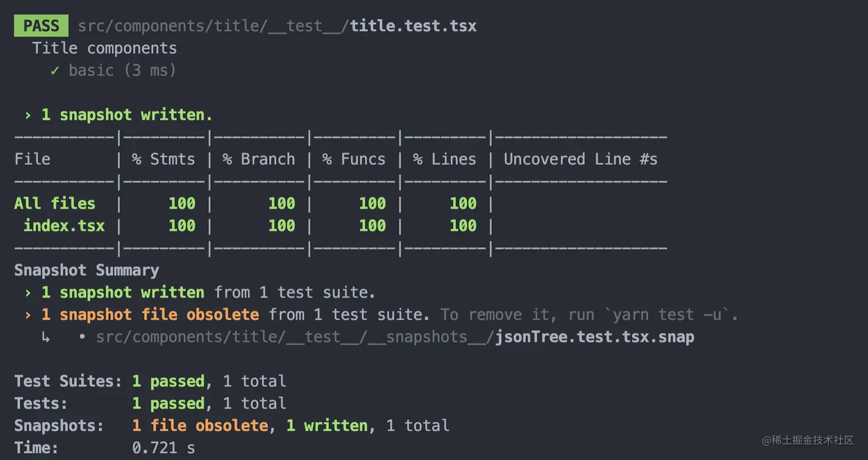This screenshot has width=868, height=460.
Task: Select the title.test.tsx file path
Action: tap(277, 26)
